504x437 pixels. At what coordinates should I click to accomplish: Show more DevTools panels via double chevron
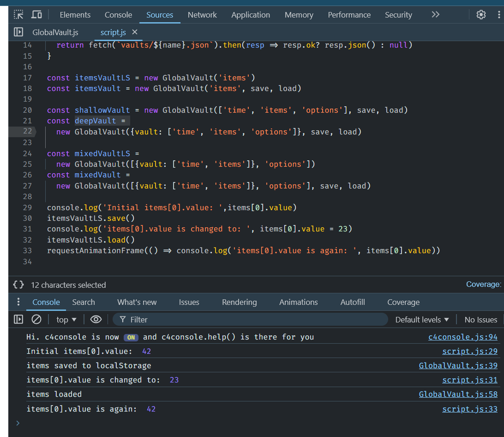(435, 15)
